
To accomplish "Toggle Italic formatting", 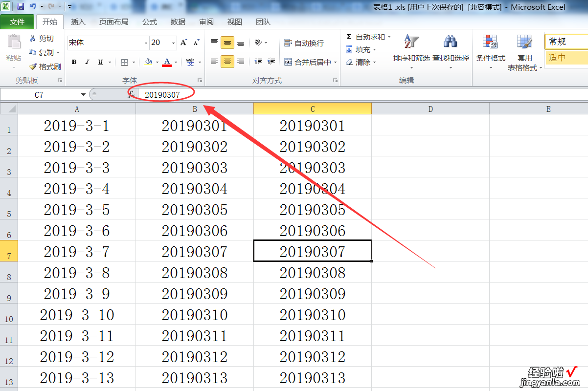I will (87, 62).
